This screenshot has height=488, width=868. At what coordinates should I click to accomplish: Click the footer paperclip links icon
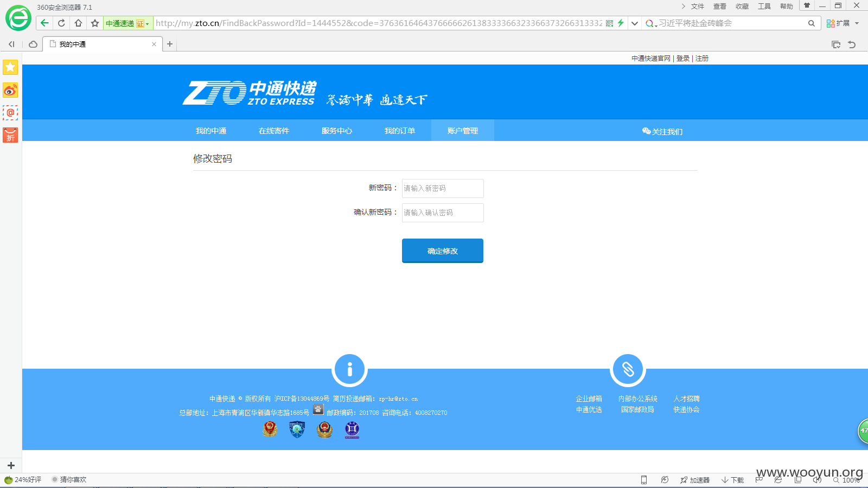pos(628,369)
